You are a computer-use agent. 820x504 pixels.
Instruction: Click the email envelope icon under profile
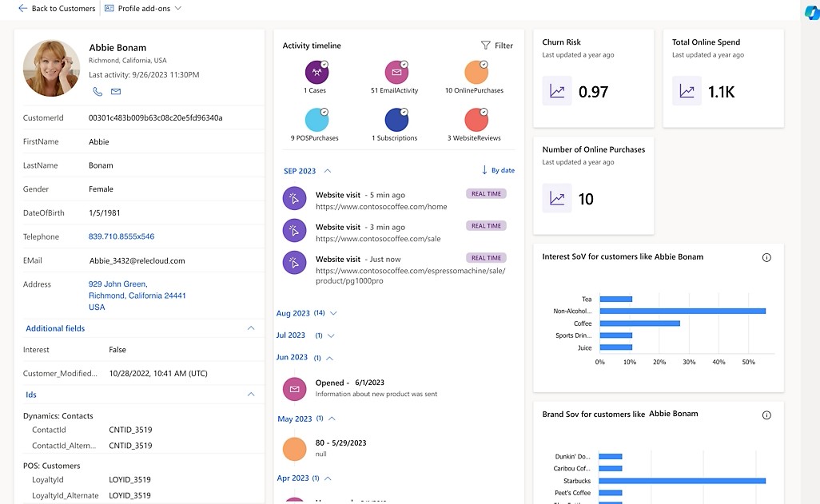[116, 92]
